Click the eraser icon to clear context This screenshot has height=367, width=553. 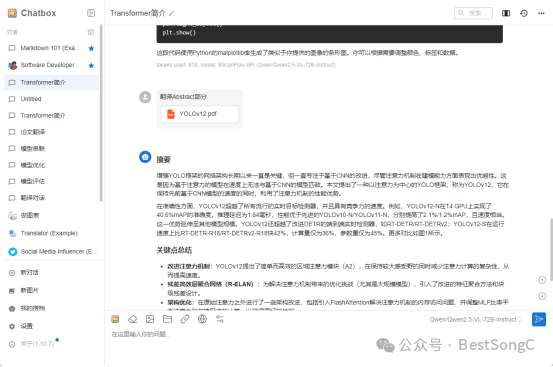coord(133,319)
